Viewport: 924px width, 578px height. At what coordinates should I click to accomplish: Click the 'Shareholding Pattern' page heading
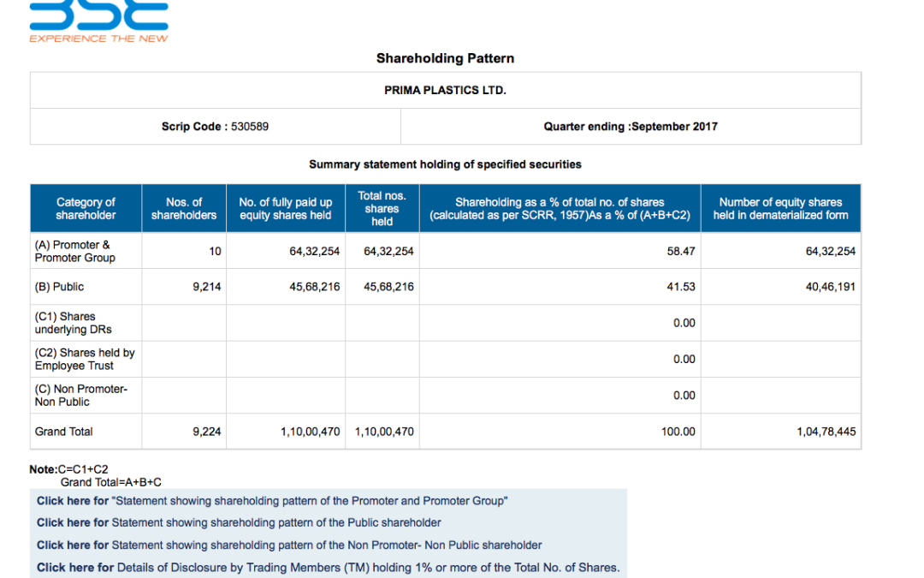pyautogui.click(x=446, y=58)
